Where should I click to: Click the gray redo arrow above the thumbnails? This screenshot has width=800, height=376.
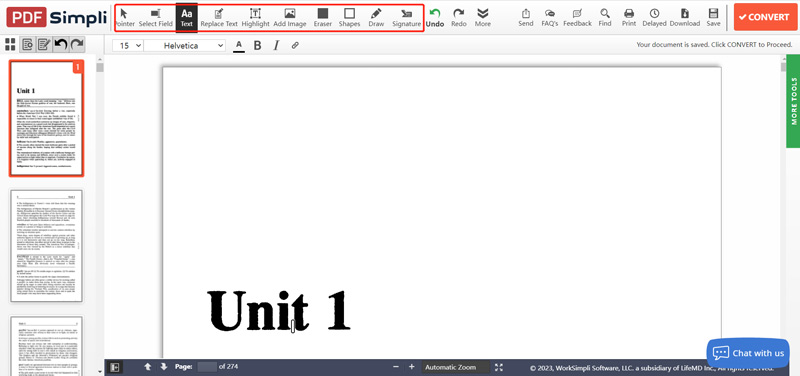click(x=77, y=45)
